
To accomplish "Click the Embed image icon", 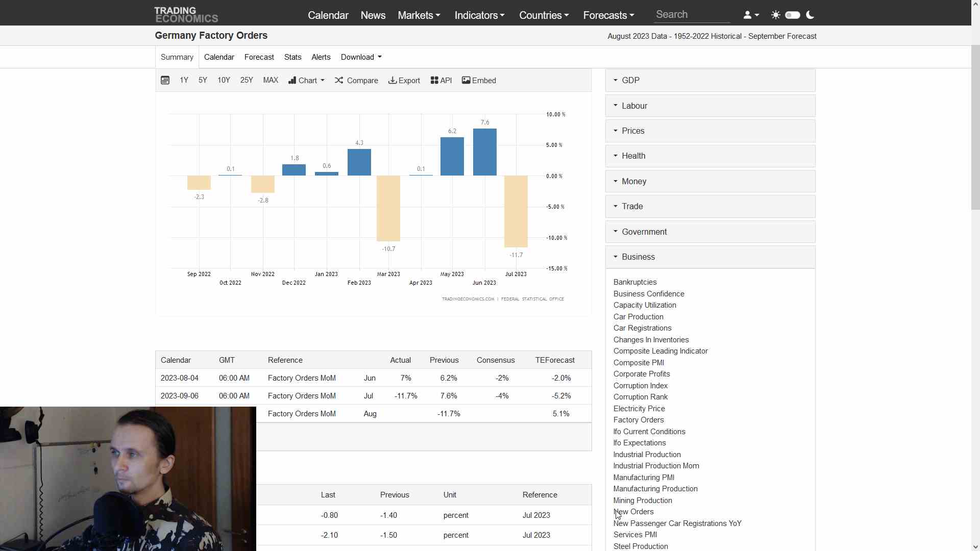I will pyautogui.click(x=466, y=80).
